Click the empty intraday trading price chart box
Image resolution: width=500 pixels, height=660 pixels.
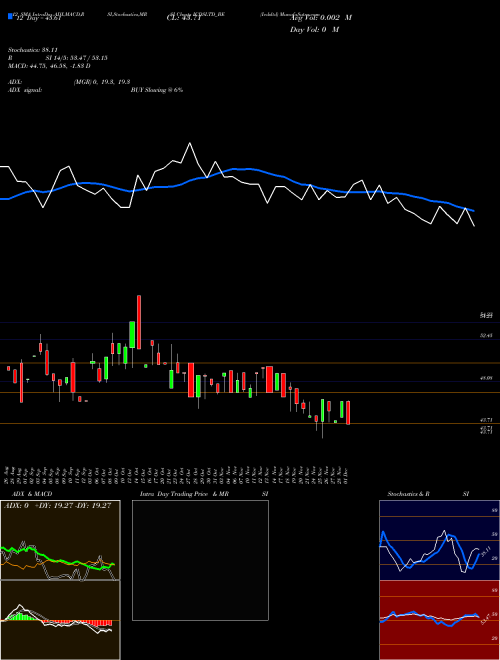pyautogui.click(x=200, y=560)
